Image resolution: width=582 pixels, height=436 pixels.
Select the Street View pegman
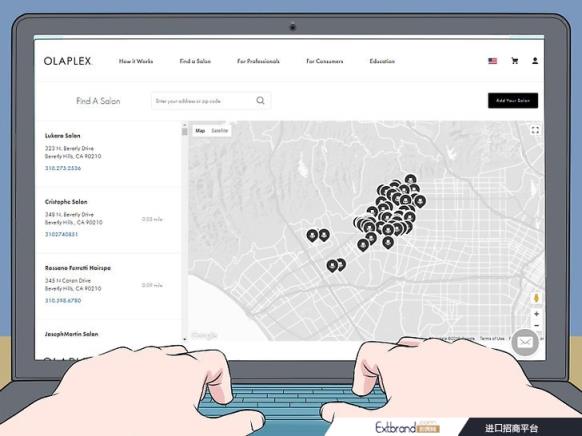click(x=536, y=298)
